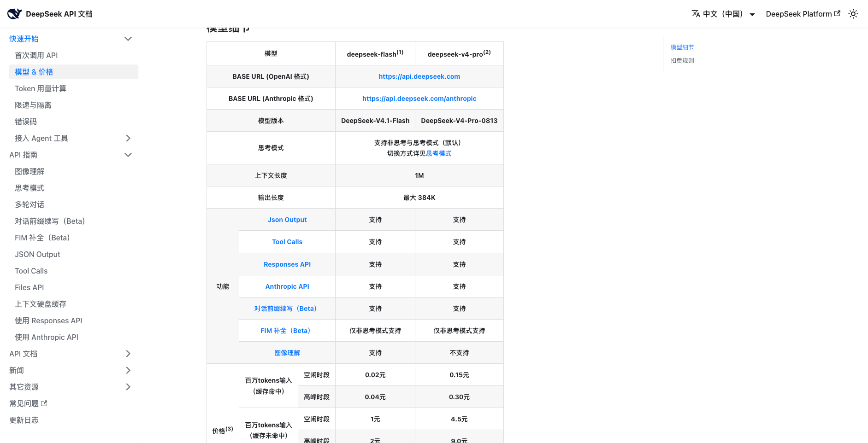Open the DeepSeek Platform external link
Image resolution: width=868 pixels, height=443 pixels.
[x=803, y=14]
